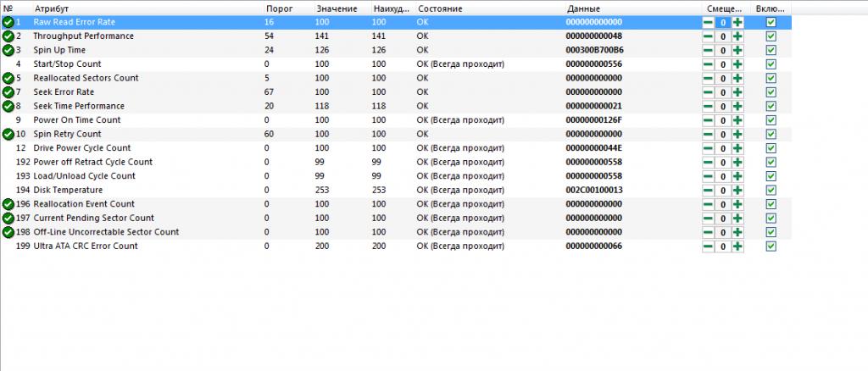Image resolution: width=868 pixels, height=371 pixels.
Task: Select the Seek Time Performance row
Action: point(79,106)
